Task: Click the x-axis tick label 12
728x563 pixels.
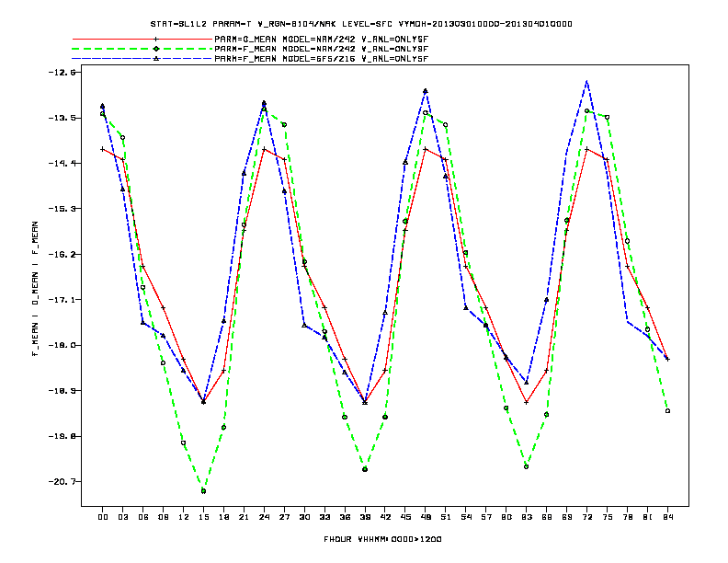Action: 184,517
